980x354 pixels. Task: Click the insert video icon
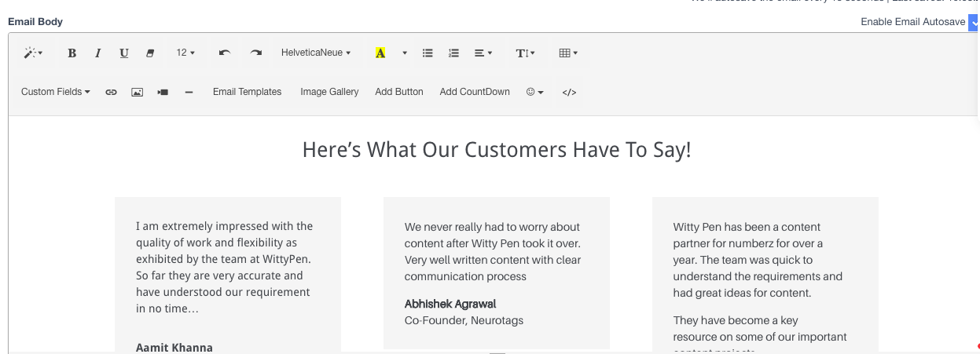point(163,92)
